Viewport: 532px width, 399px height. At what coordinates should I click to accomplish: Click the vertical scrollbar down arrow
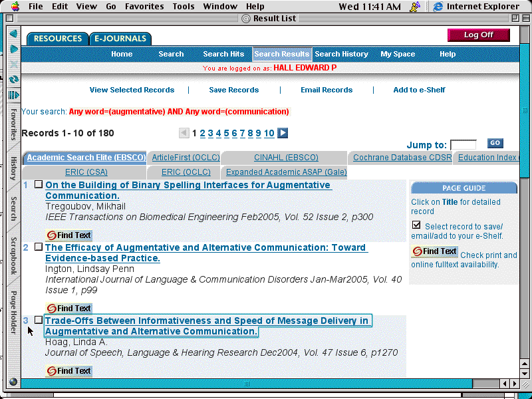525,373
